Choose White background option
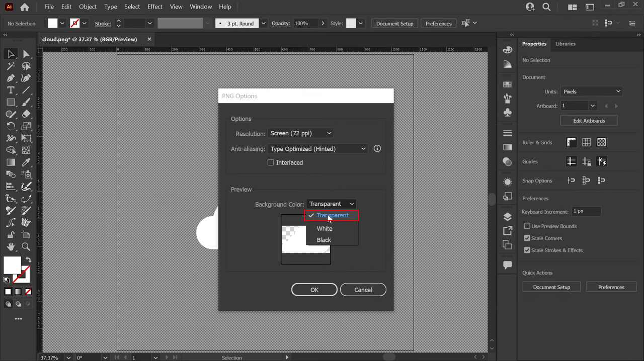The height and width of the screenshot is (361, 644). point(325,228)
